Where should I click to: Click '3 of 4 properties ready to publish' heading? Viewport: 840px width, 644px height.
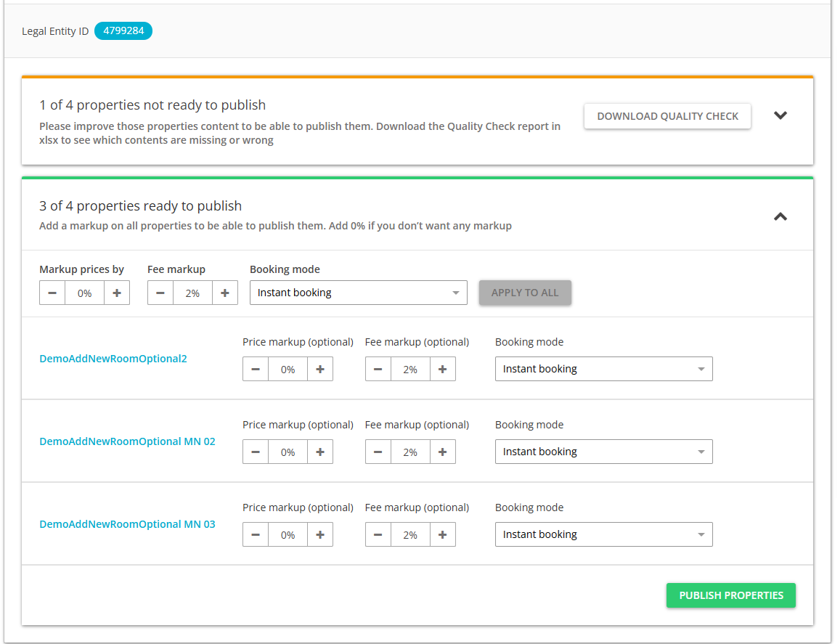click(x=140, y=205)
